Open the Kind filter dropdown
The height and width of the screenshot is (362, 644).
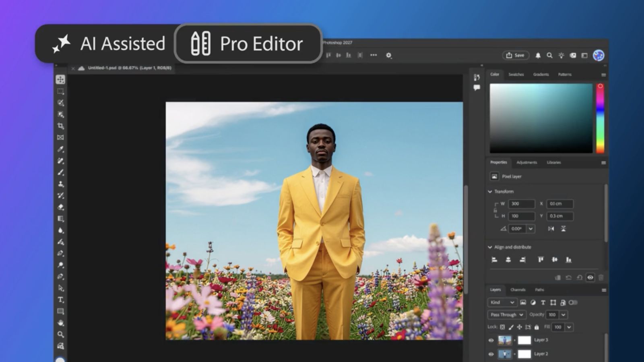(x=502, y=302)
